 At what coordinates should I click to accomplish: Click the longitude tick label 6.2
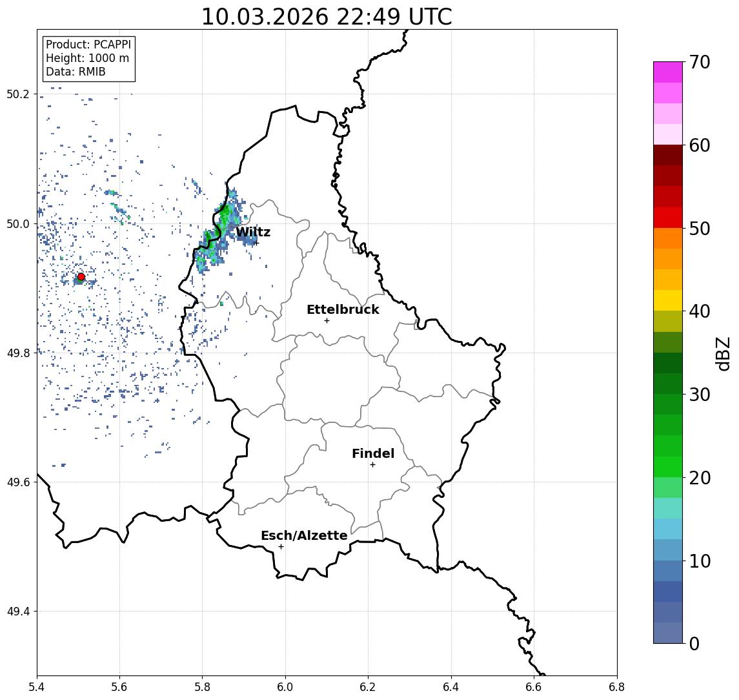coord(368,687)
